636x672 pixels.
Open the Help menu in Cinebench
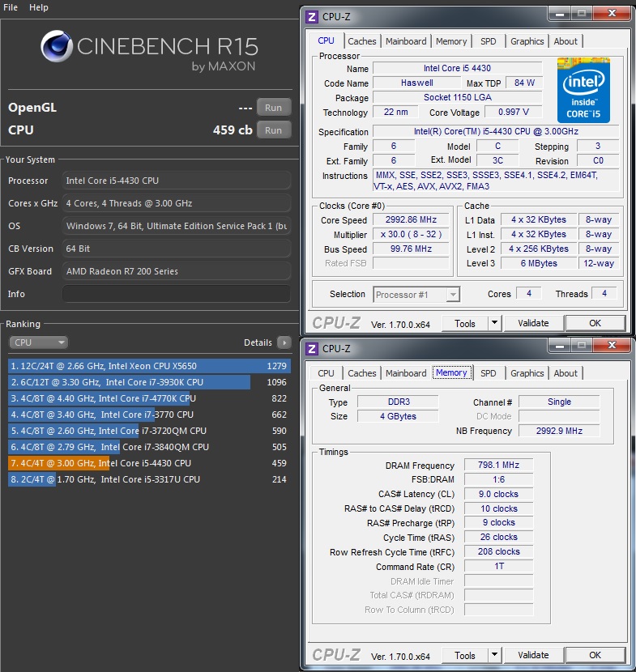tap(39, 7)
